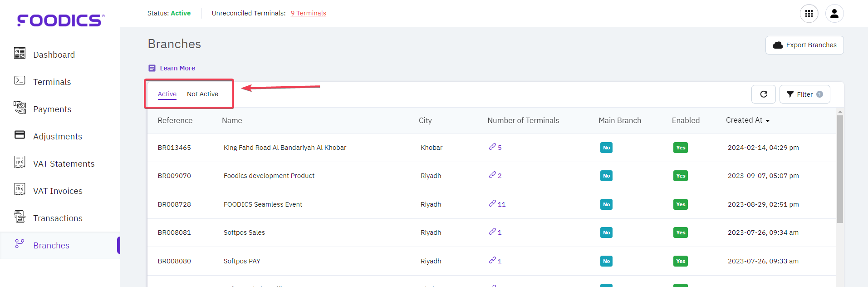The image size is (868, 287).
Task: Open the Filter dropdown
Action: pos(804,94)
